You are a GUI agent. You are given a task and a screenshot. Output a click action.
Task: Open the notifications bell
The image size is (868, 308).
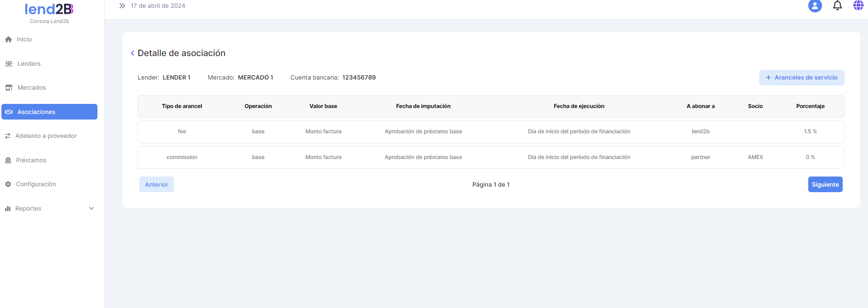[837, 6]
